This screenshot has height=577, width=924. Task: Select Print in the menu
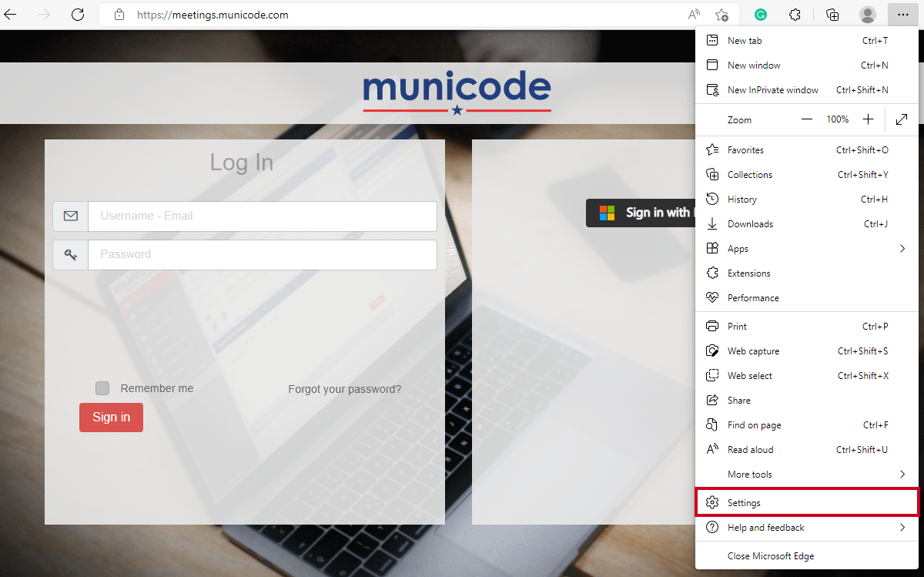(806, 327)
